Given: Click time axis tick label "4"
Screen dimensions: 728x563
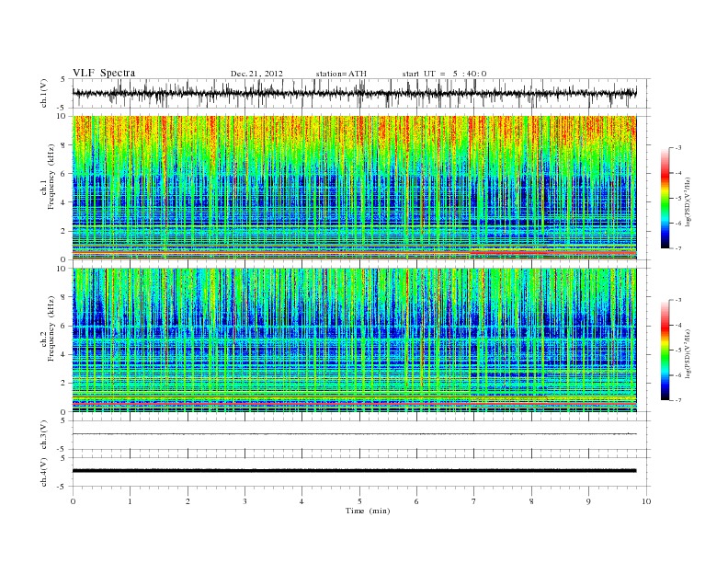Looking at the screenshot, I should (x=301, y=501).
